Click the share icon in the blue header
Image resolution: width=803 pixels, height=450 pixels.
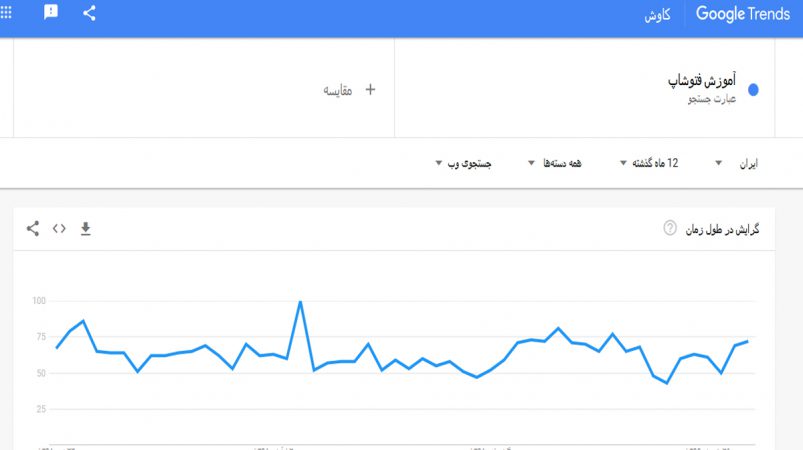(89, 13)
